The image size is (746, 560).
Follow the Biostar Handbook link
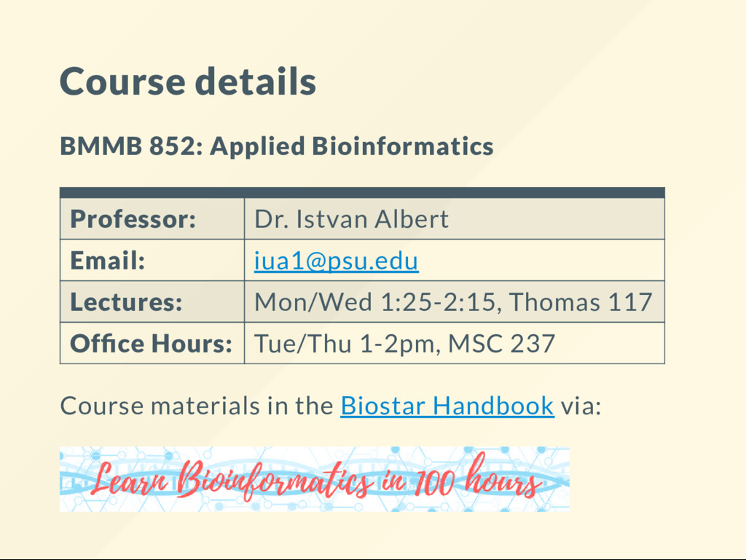[447, 406]
